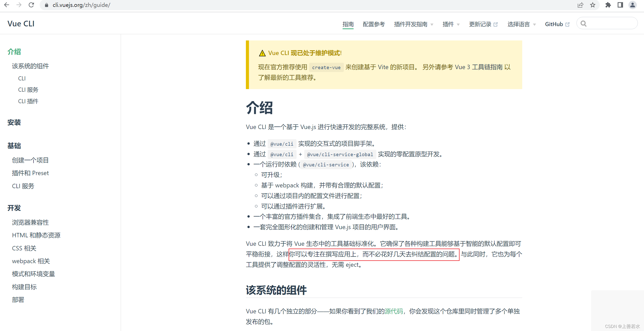Open the 配置参考 nav item

[374, 24]
